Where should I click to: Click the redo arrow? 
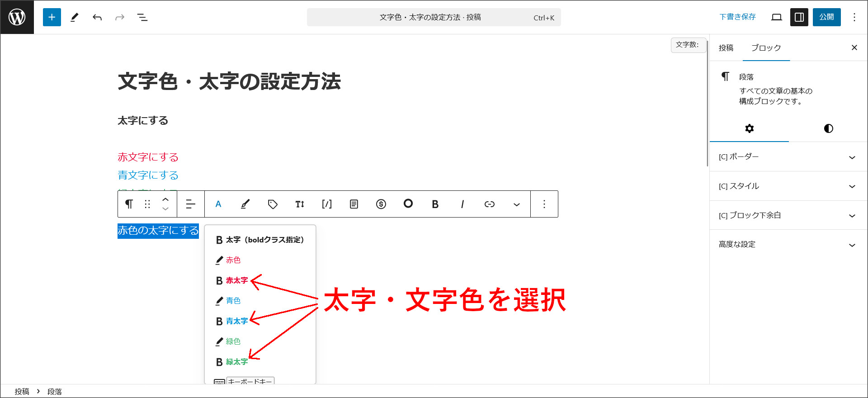[120, 17]
